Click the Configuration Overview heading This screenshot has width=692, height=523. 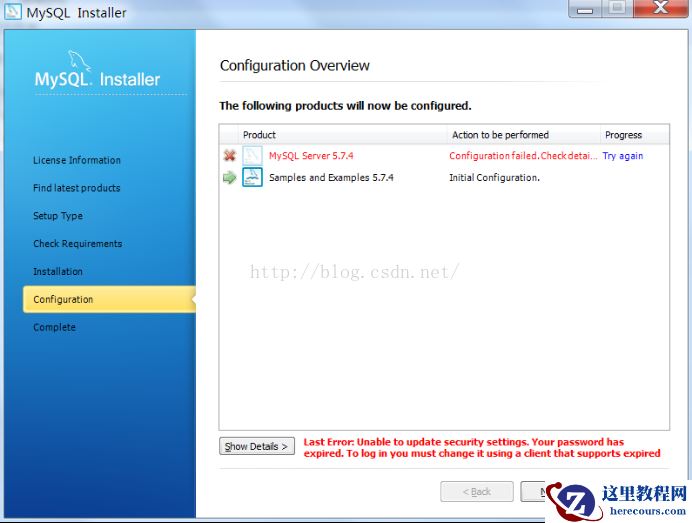point(294,66)
